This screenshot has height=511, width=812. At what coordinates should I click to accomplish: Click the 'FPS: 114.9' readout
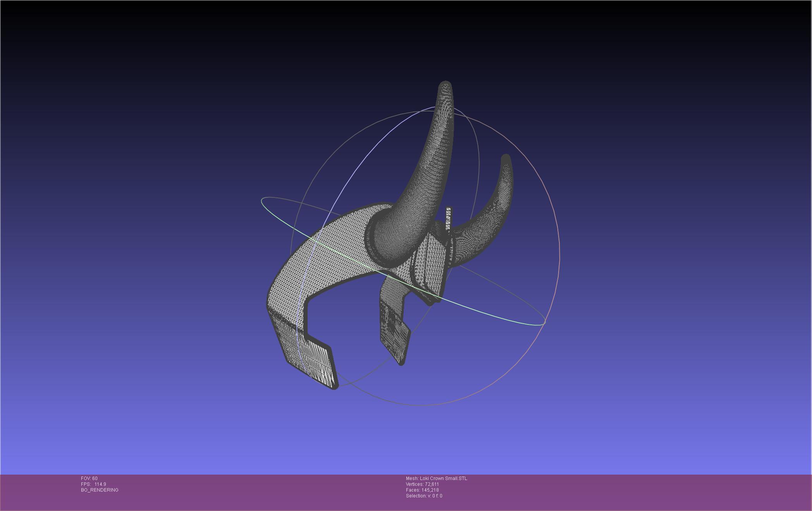93,484
